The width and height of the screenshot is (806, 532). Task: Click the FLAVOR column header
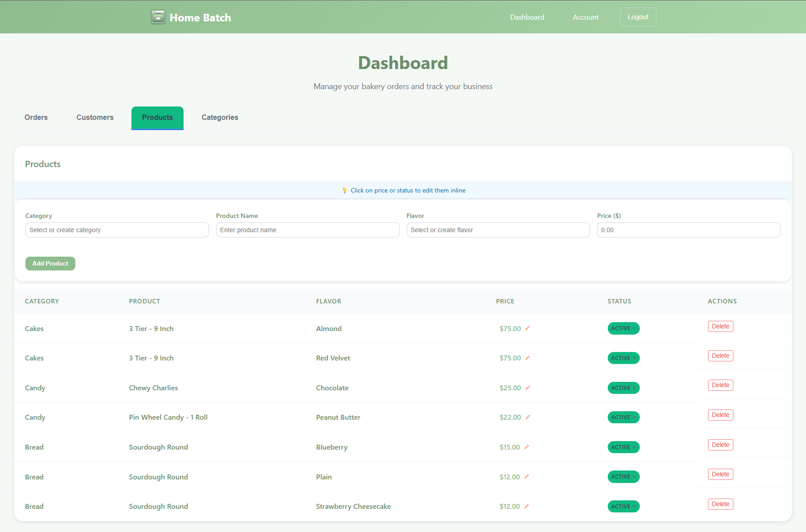click(329, 301)
